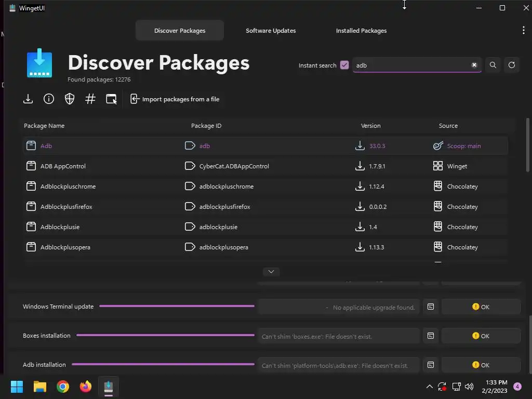Screen dimensions: 532x399
Task: Click the Scoop: main source text
Action: click(464, 146)
